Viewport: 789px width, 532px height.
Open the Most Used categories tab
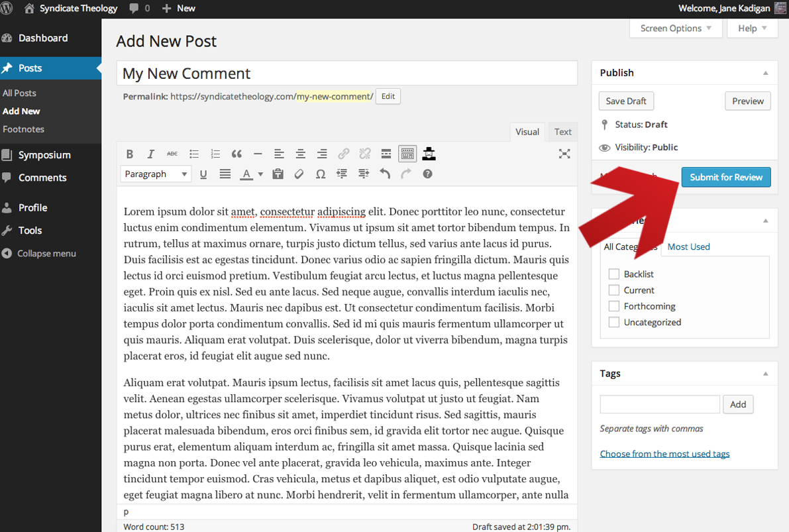coord(688,246)
